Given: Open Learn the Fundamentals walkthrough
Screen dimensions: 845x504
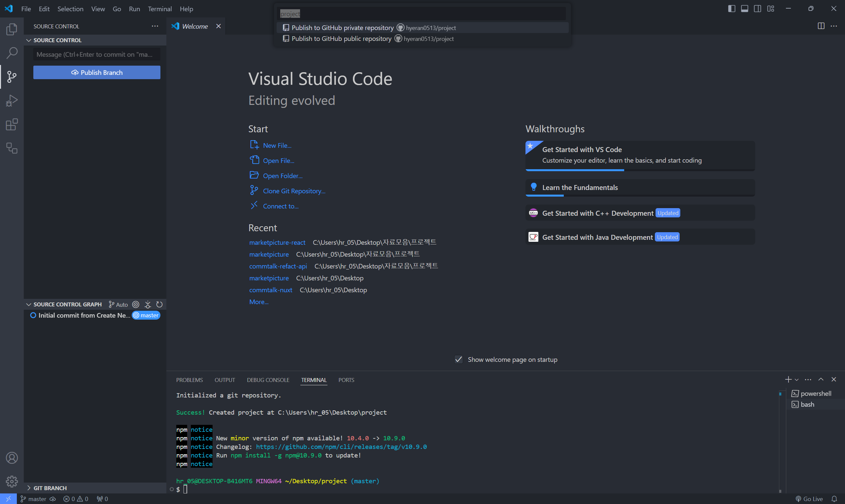Looking at the screenshot, I should (x=640, y=187).
